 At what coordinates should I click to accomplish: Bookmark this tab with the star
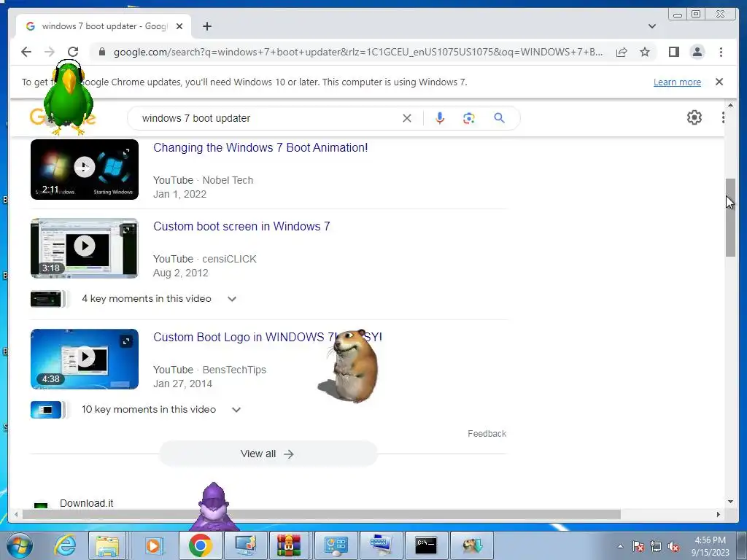[645, 52]
